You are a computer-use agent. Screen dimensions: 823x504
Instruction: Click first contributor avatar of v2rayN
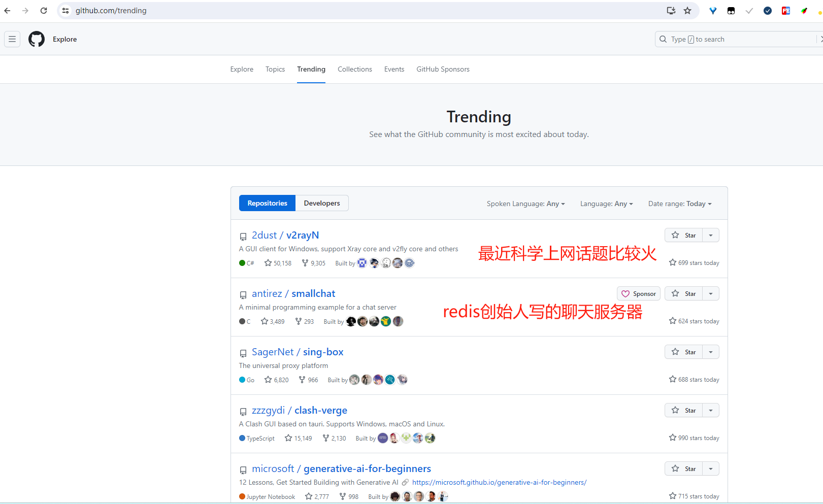(362, 263)
